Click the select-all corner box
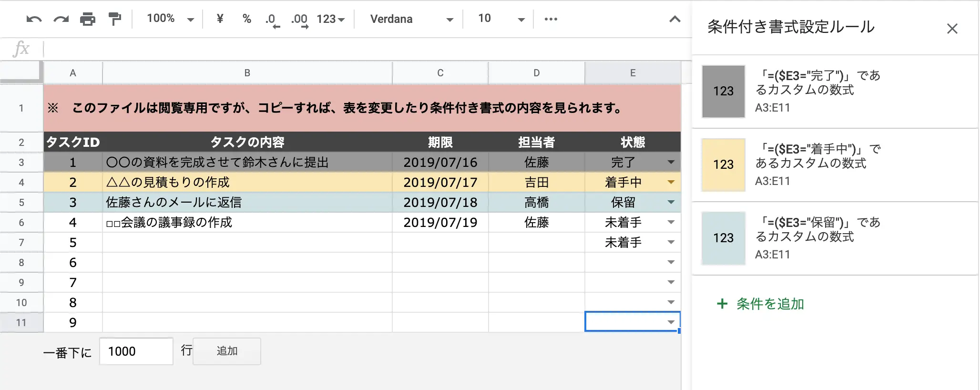 20,72
